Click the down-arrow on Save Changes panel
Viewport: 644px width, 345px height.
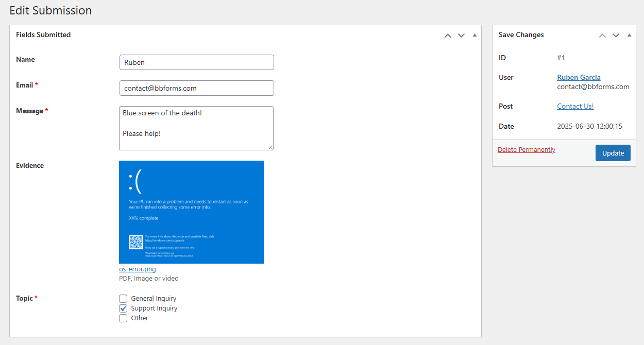616,34
